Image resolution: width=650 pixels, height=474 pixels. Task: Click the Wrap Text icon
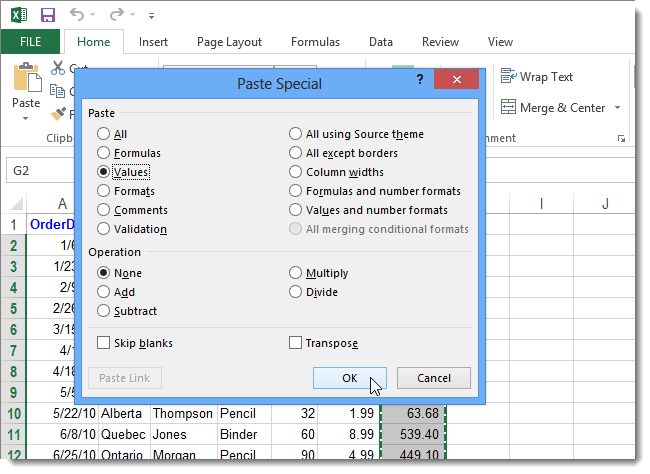coord(508,77)
